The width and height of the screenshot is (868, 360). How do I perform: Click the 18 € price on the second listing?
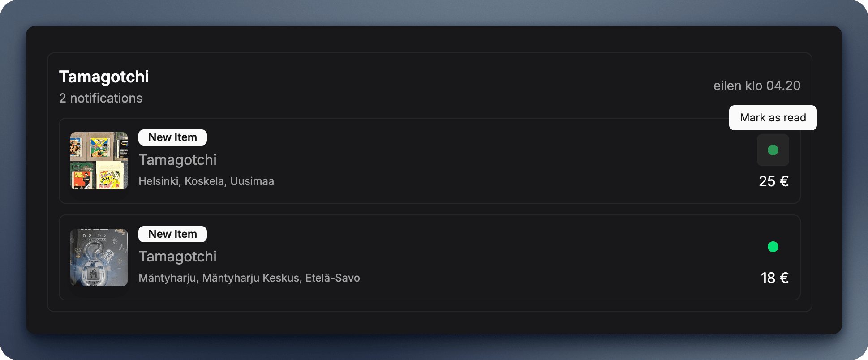point(774,278)
